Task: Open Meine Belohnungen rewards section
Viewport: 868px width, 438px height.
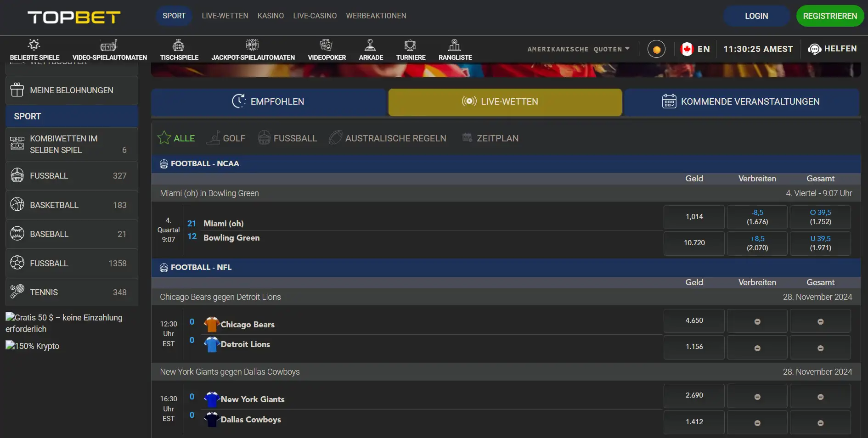Action: [x=72, y=90]
